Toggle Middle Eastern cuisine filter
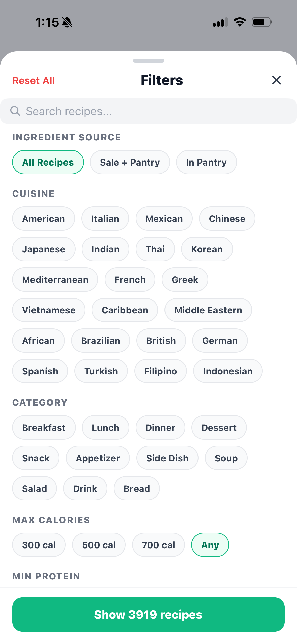The height and width of the screenshot is (644, 297). tap(208, 310)
